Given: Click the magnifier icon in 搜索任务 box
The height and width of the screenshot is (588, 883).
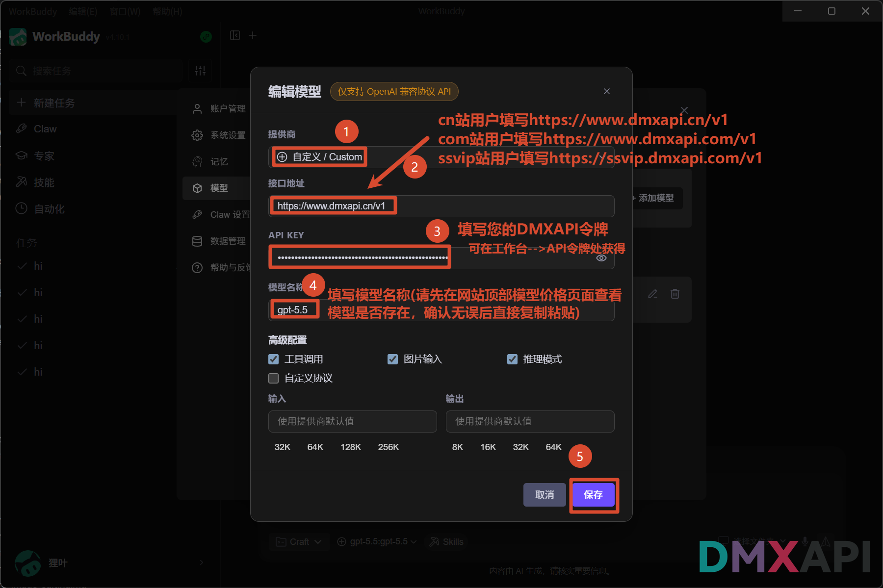Looking at the screenshot, I should coord(21,71).
